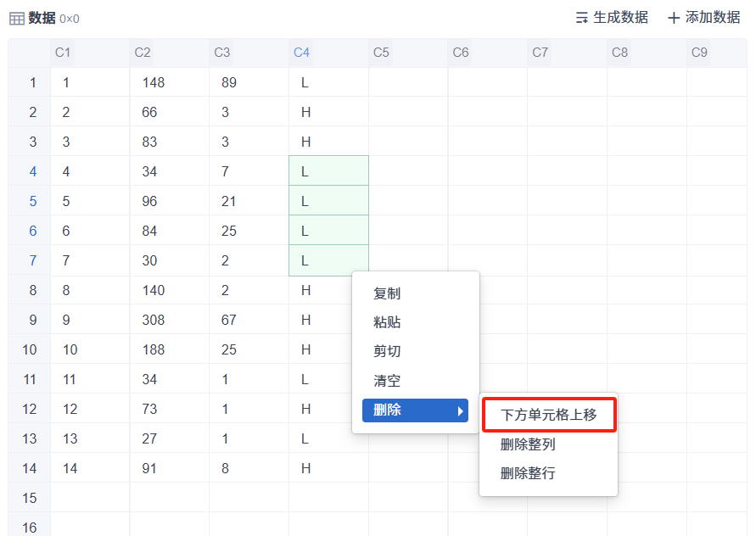Select column header C1

63,53
